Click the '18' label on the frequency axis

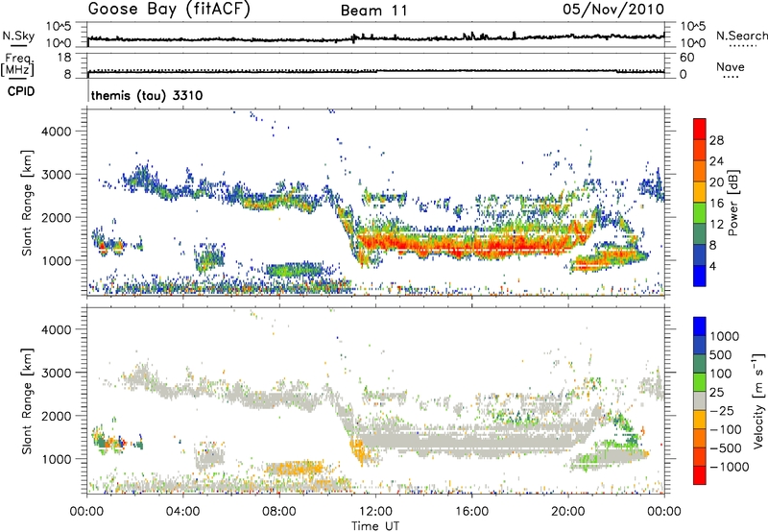[64, 58]
